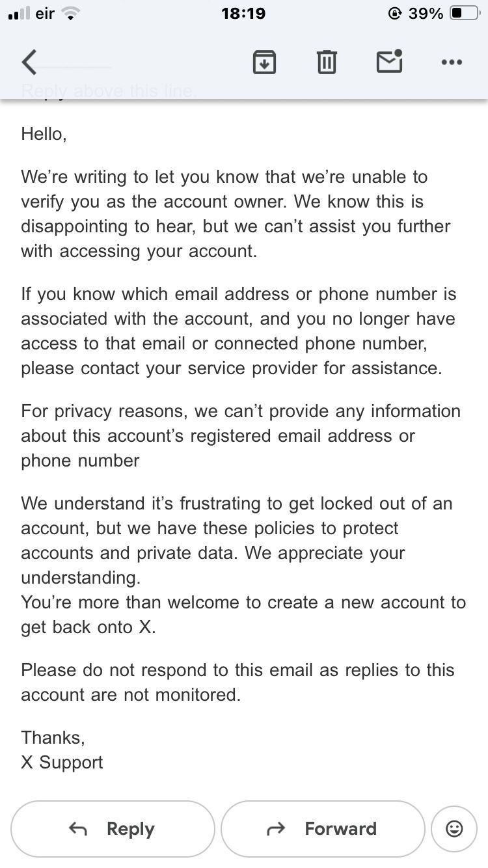Add an emoji reaction

(454, 828)
